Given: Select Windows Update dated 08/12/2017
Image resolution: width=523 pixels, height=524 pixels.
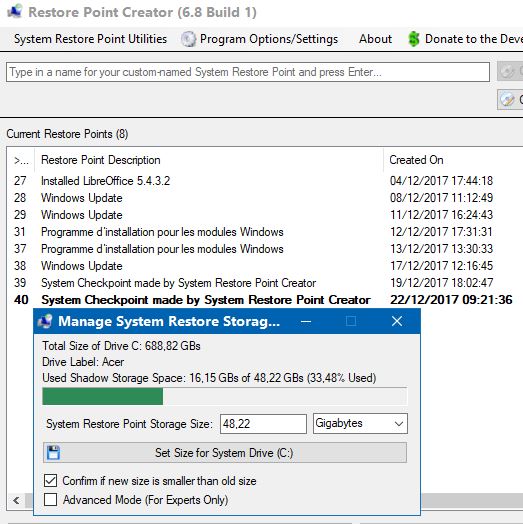Looking at the screenshot, I should click(x=82, y=198).
